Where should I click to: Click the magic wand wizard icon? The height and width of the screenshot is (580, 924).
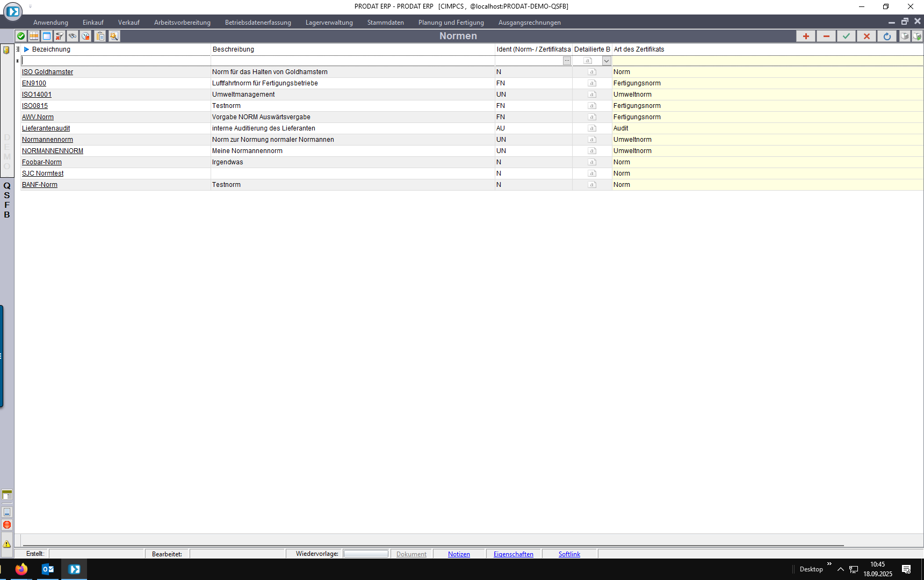(x=114, y=36)
